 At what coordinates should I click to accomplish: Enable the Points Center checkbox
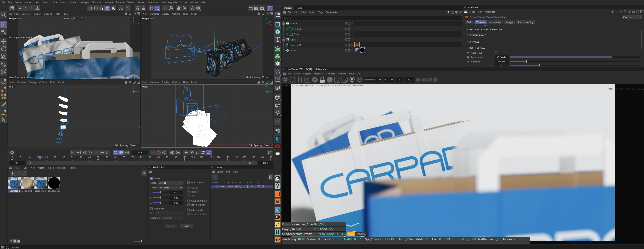[x=189, y=183]
